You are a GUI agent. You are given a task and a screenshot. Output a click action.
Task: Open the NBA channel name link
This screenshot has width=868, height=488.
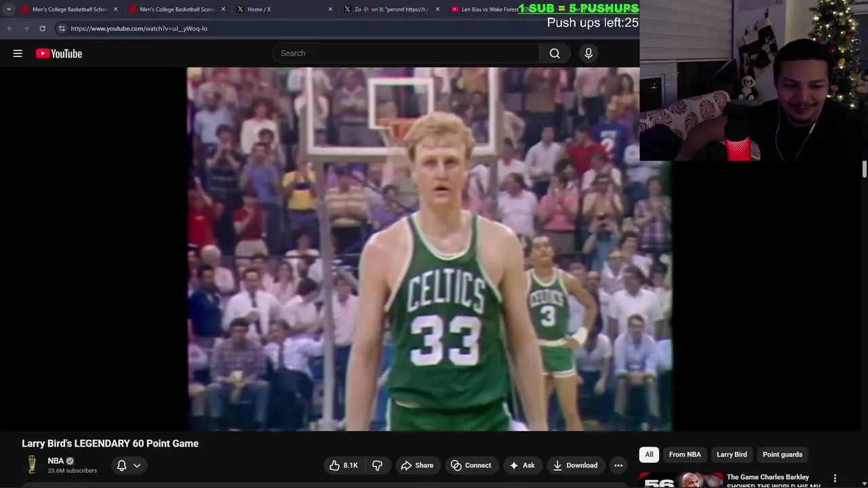56,461
